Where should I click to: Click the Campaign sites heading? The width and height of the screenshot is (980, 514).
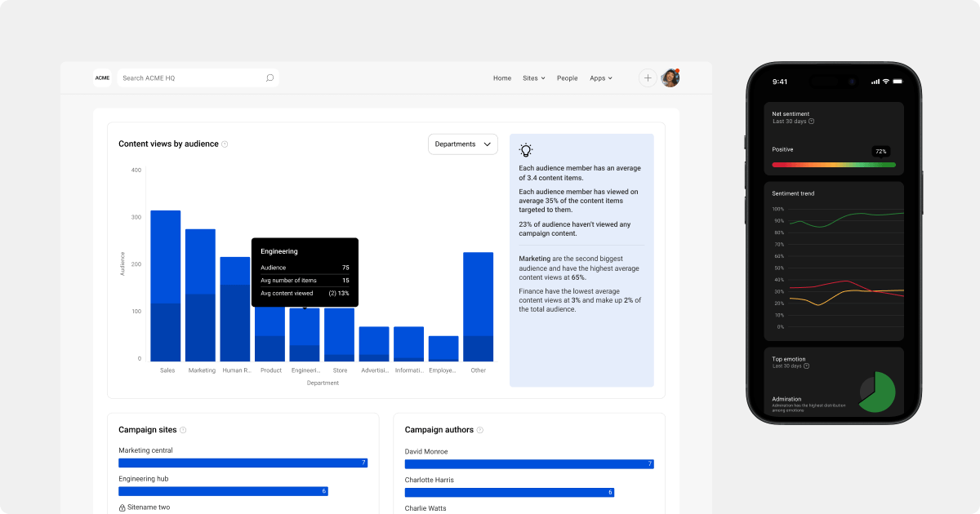point(147,430)
